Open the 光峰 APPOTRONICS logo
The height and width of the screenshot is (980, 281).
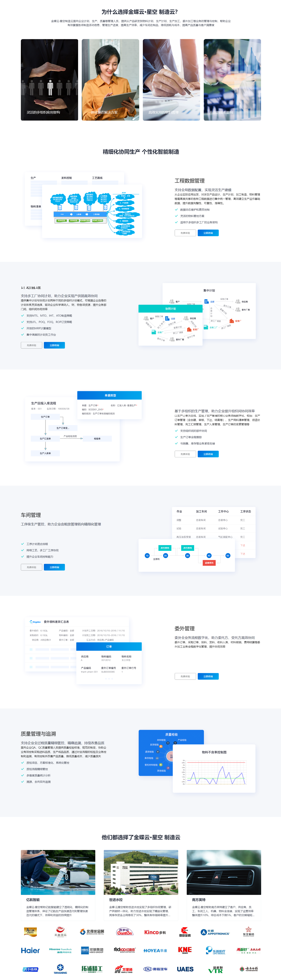tap(215, 932)
